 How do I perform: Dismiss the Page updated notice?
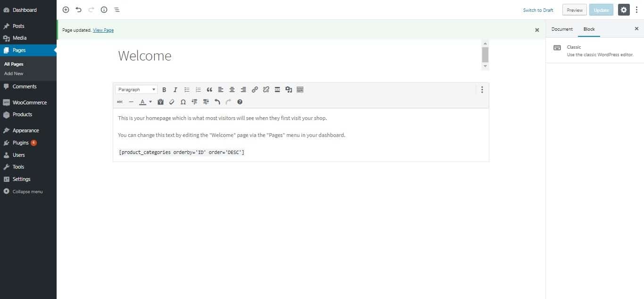click(536, 30)
